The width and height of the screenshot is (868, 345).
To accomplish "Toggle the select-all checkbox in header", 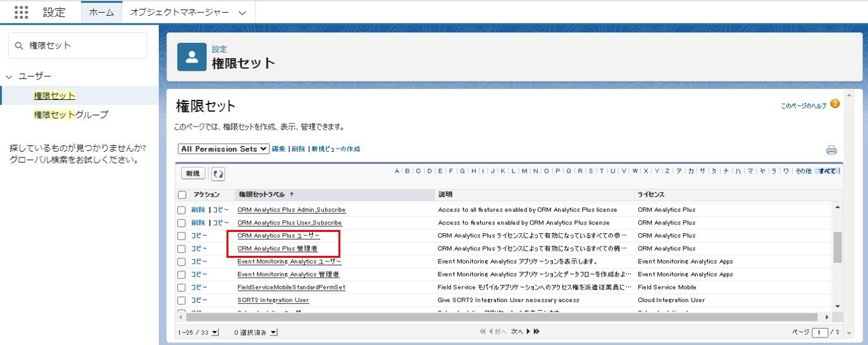I will point(182,195).
